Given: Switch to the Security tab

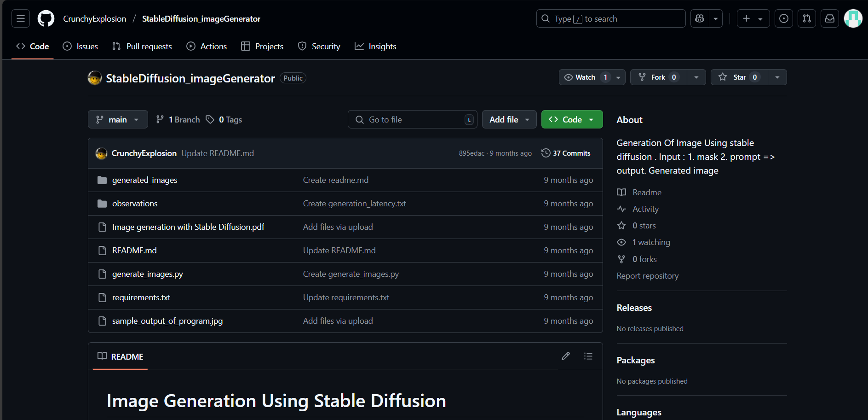Looking at the screenshot, I should click(x=319, y=47).
